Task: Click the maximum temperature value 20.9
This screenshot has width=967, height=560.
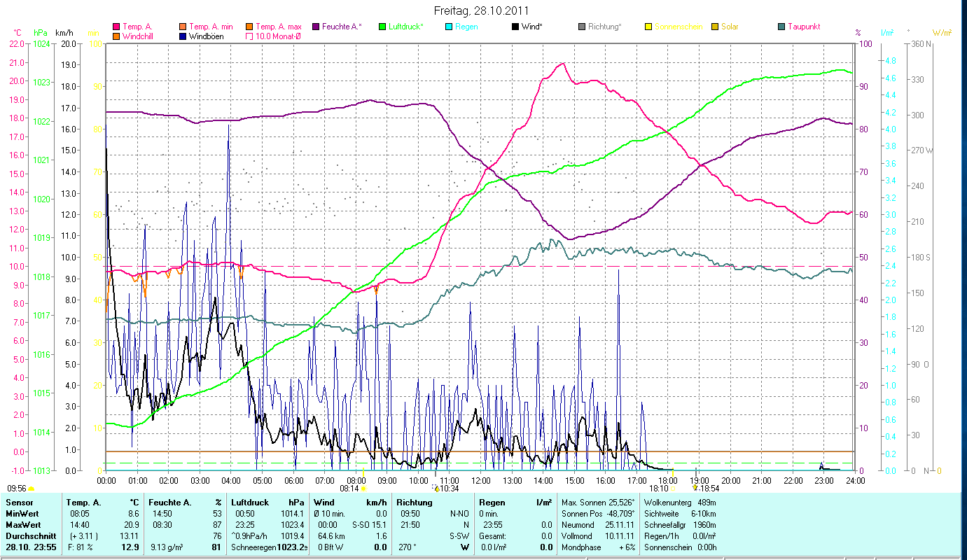Action: (x=131, y=525)
